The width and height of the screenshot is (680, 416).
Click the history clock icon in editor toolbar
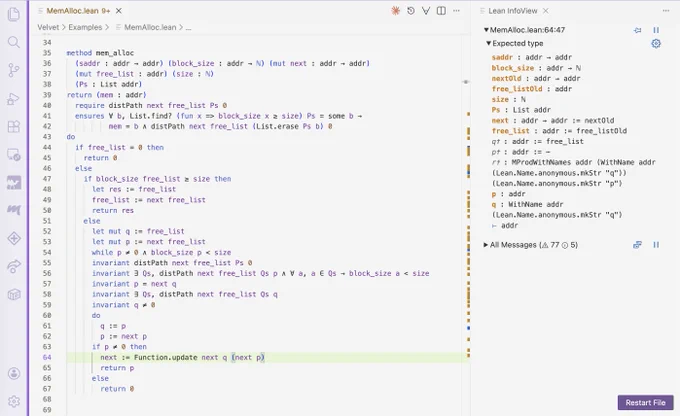point(411,11)
